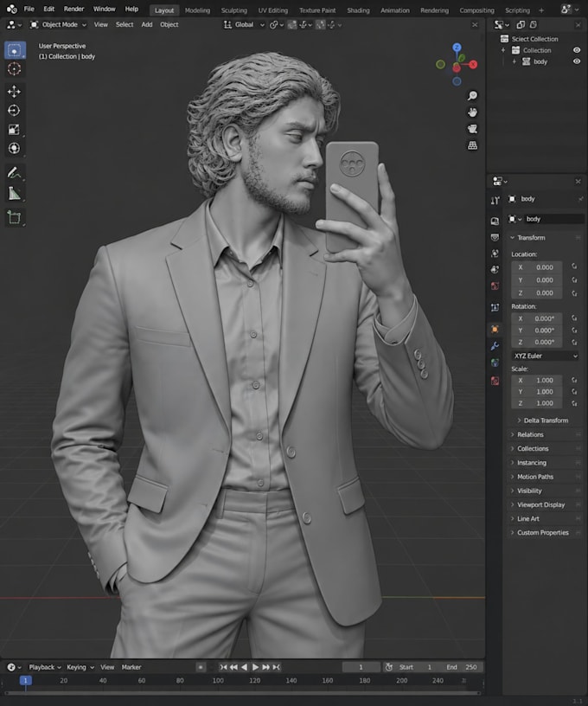588x706 pixels.
Task: Open Global transform orientation dropdown
Action: tap(245, 25)
